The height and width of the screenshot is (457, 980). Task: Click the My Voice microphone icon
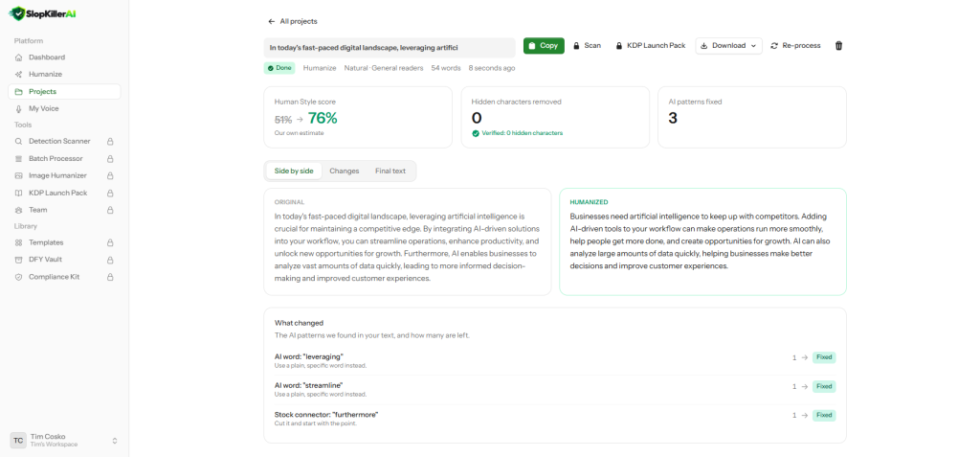[19, 108]
